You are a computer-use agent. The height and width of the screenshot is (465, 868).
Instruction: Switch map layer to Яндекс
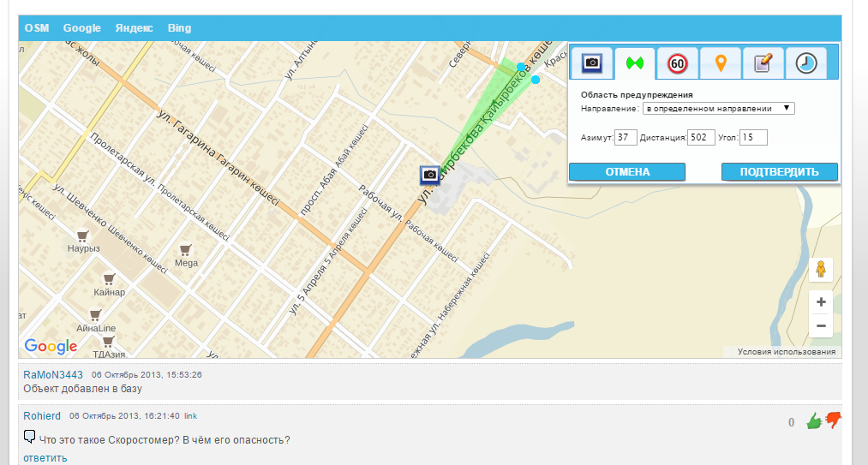[x=134, y=28]
